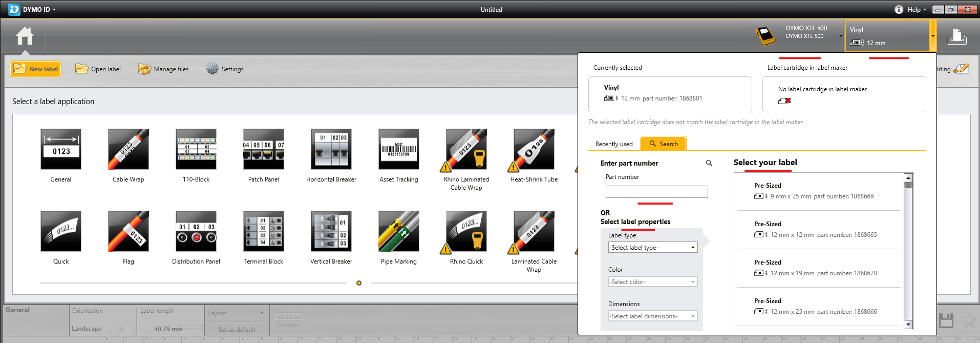Click the Open label button
This screenshot has height=343, width=980.
tap(98, 69)
